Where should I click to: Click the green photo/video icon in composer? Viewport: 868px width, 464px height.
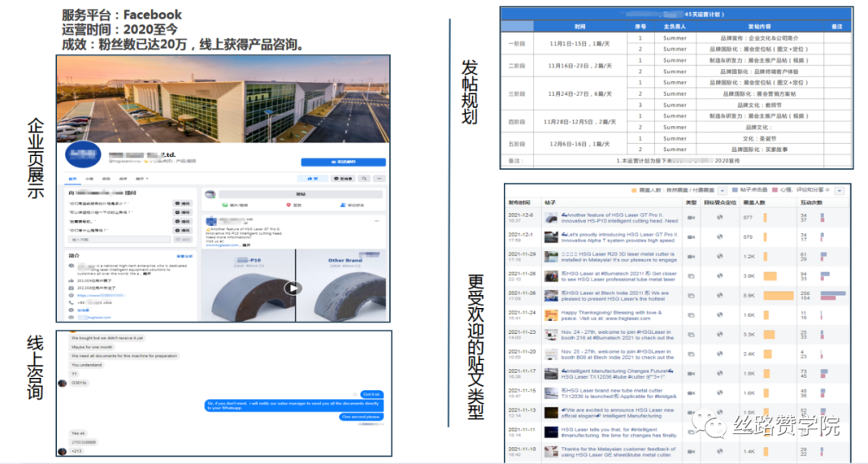pos(225,205)
